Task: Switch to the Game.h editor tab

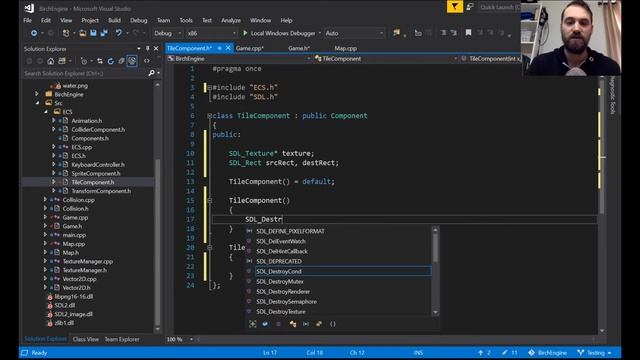Action: pyautogui.click(x=299, y=48)
